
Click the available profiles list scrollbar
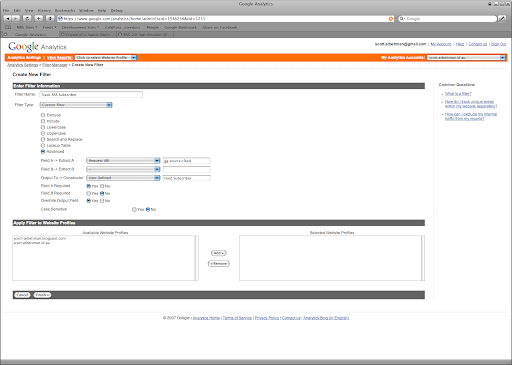point(197,258)
